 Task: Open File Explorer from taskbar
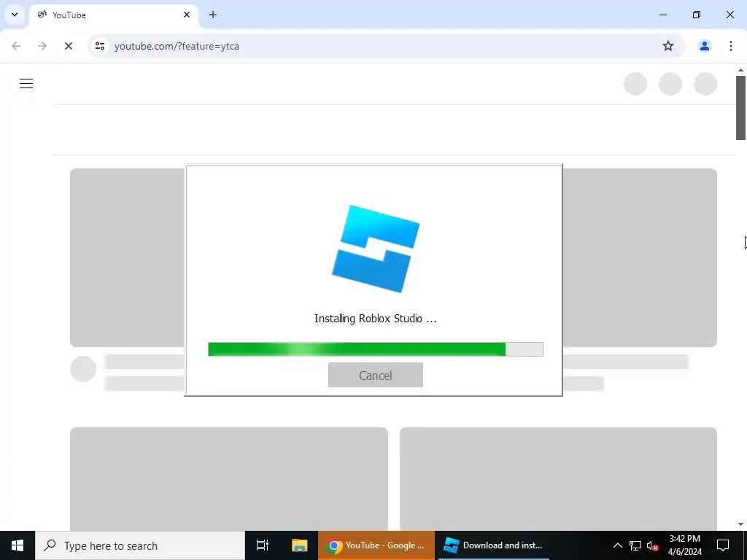pyautogui.click(x=299, y=545)
